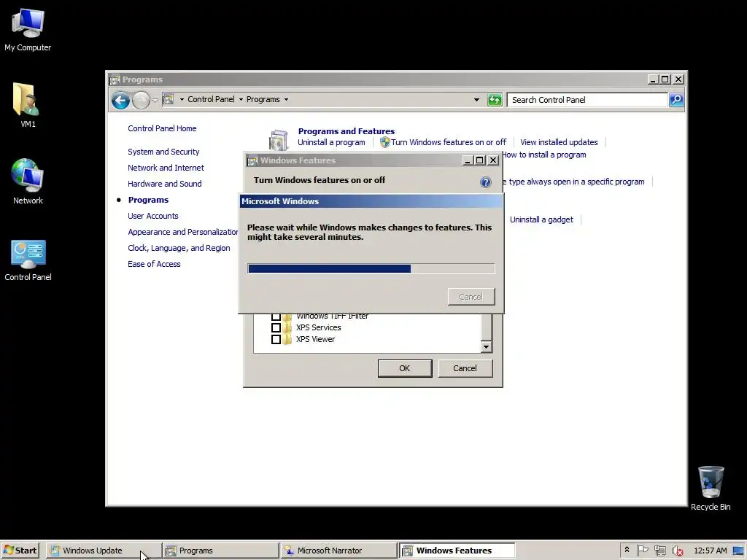Image resolution: width=747 pixels, height=560 pixels.
Task: Click Cancel in Microsoft Windows progress dialog
Action: 471,297
